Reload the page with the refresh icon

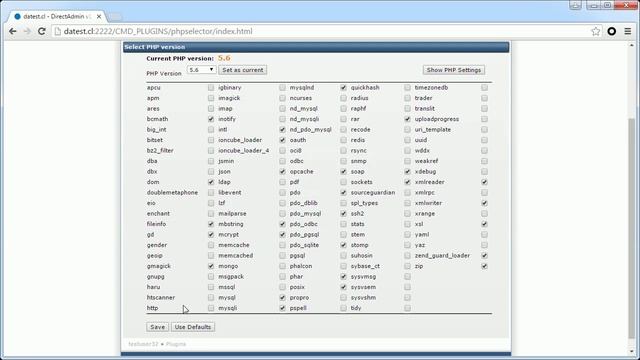coord(42,31)
